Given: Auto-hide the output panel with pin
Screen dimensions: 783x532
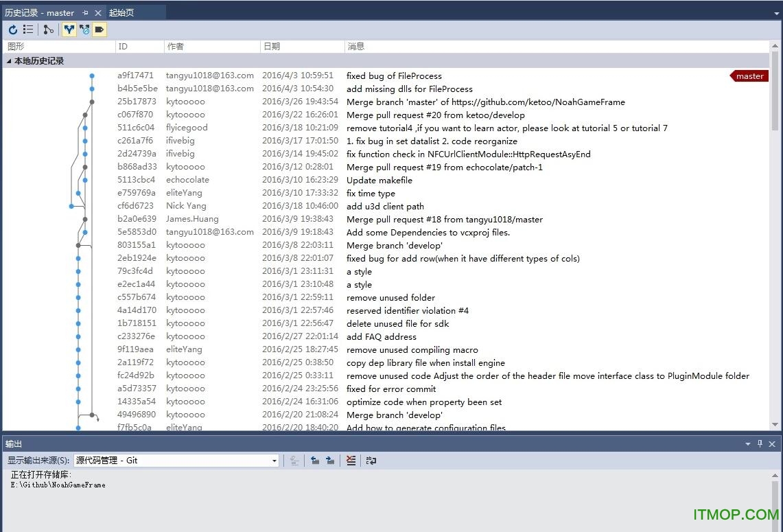Looking at the screenshot, I should [760, 443].
